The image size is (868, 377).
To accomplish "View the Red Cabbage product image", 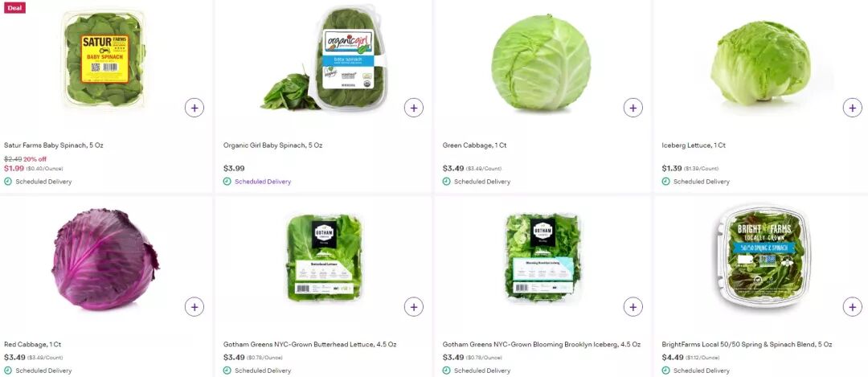I will point(104,259).
